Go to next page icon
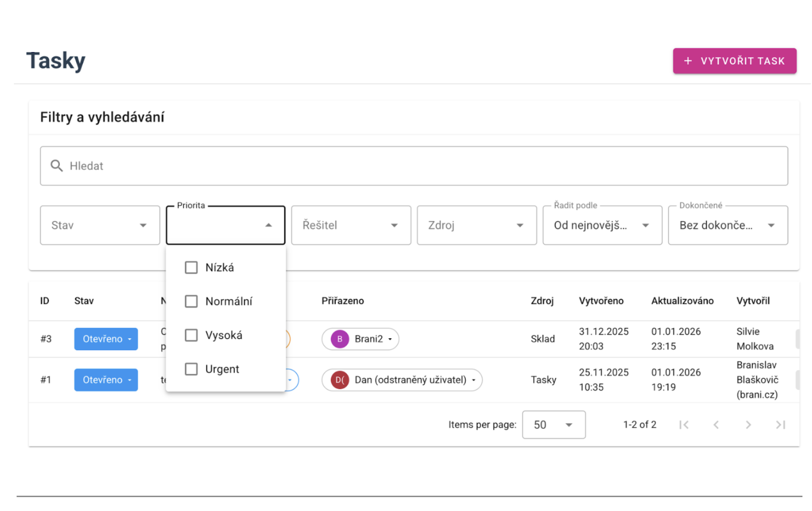Viewport: 812px width, 511px height. tap(748, 424)
